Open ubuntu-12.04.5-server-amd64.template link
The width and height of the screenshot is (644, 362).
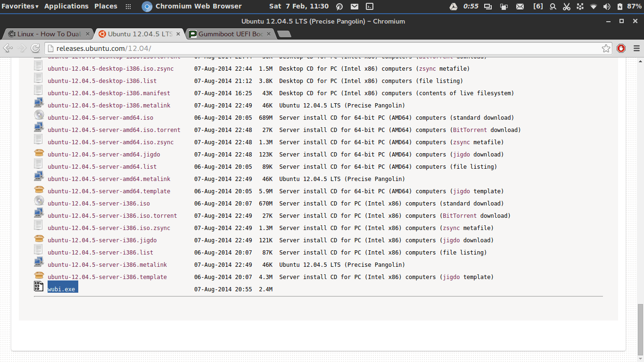(x=109, y=191)
